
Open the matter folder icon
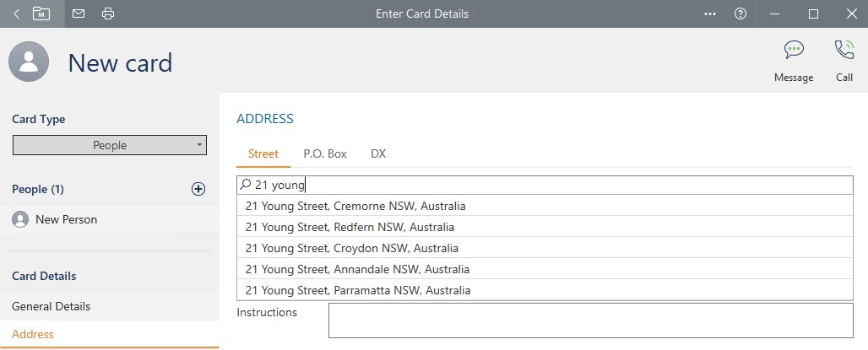point(41,13)
